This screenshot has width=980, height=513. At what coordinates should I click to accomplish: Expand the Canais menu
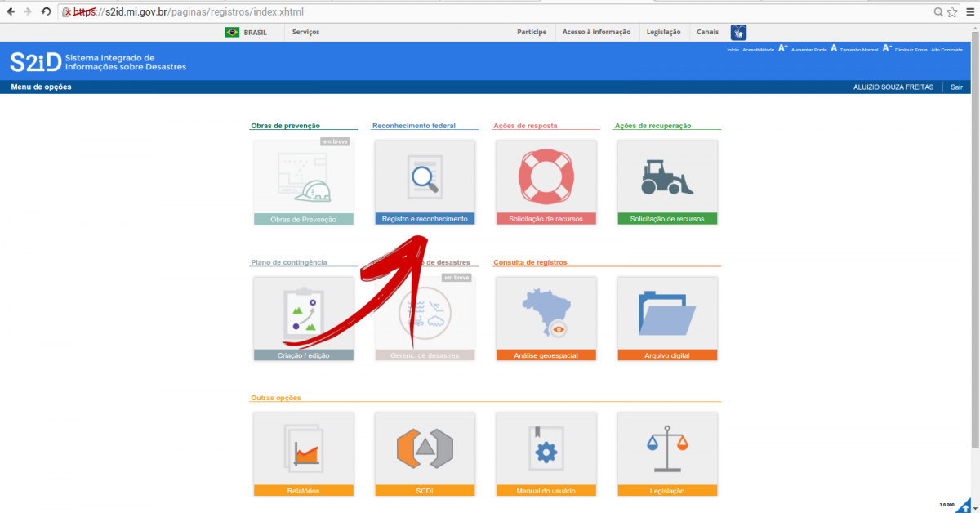(x=707, y=32)
